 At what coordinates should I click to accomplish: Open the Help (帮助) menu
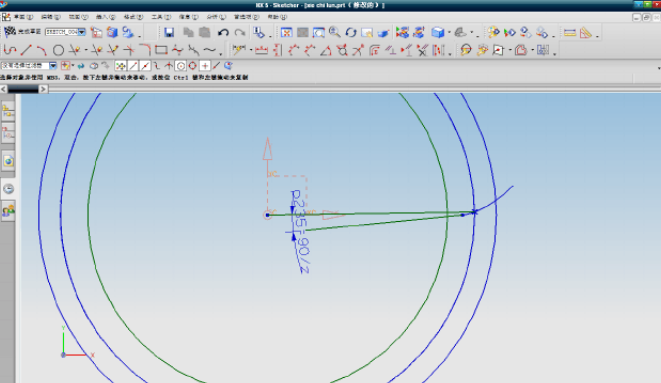pos(277,17)
